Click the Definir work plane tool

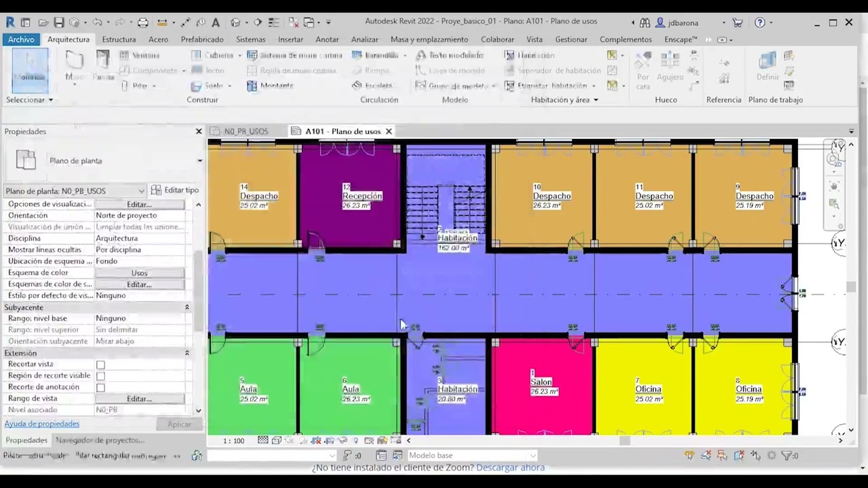768,66
